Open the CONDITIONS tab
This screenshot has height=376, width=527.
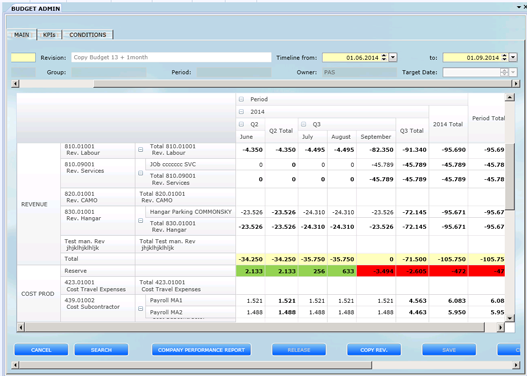tap(87, 35)
